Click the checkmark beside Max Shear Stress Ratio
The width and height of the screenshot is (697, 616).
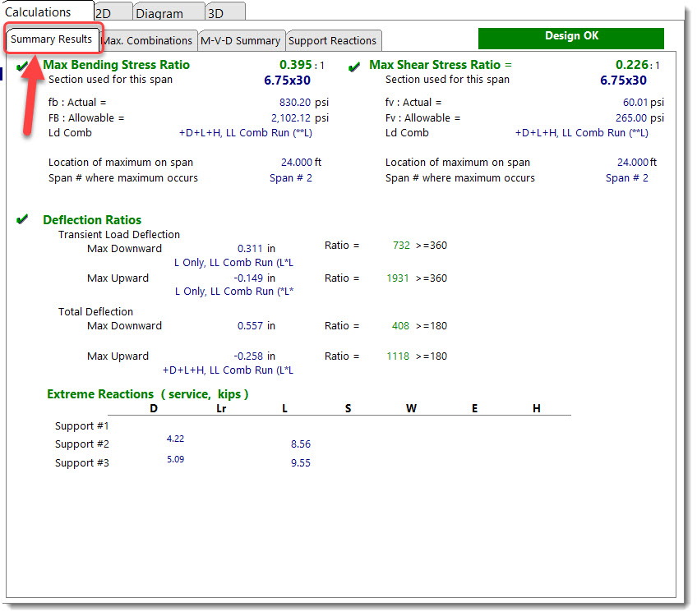[354, 67]
